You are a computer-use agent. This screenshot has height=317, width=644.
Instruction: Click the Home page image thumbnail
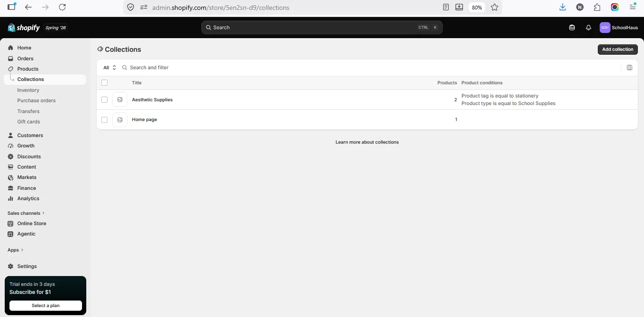(x=120, y=120)
